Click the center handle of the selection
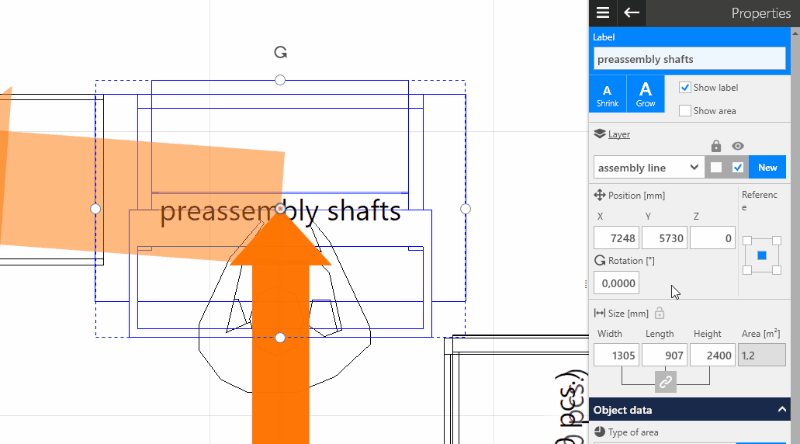 280,209
